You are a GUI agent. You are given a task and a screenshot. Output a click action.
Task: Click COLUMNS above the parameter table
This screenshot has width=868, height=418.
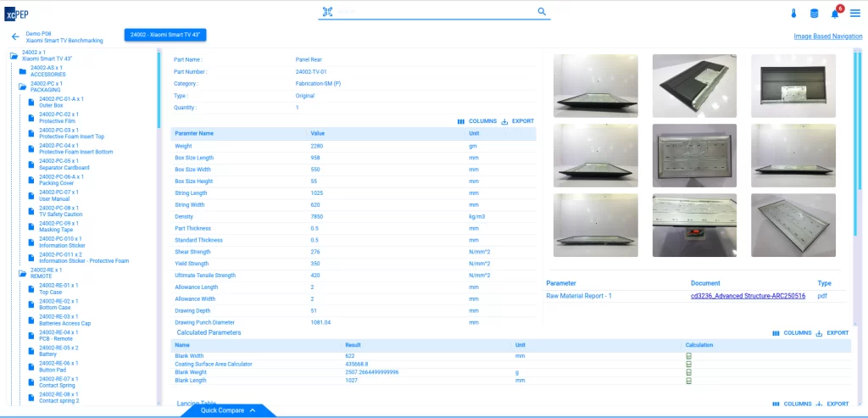pyautogui.click(x=477, y=121)
